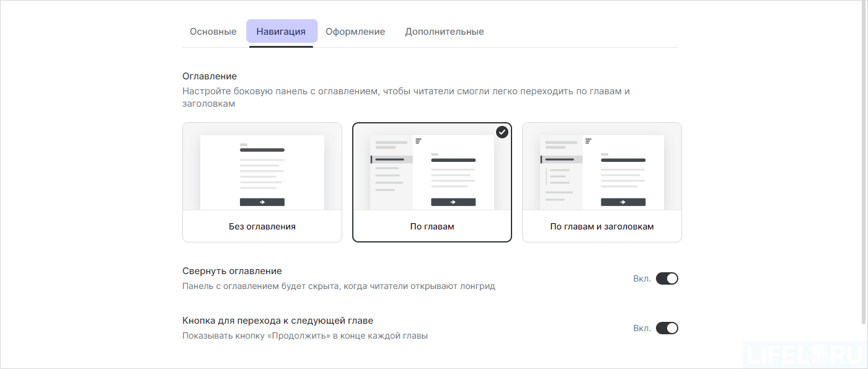Open the "Оформление" tab

(355, 31)
